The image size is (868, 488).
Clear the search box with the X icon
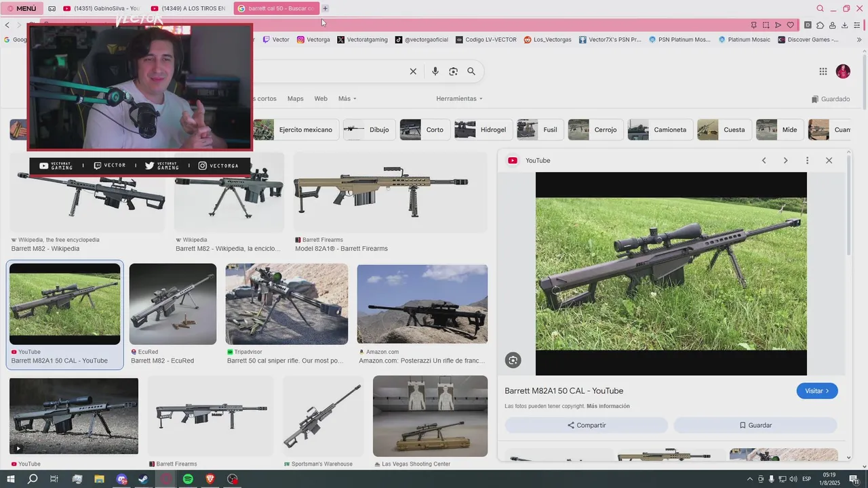pyautogui.click(x=413, y=71)
